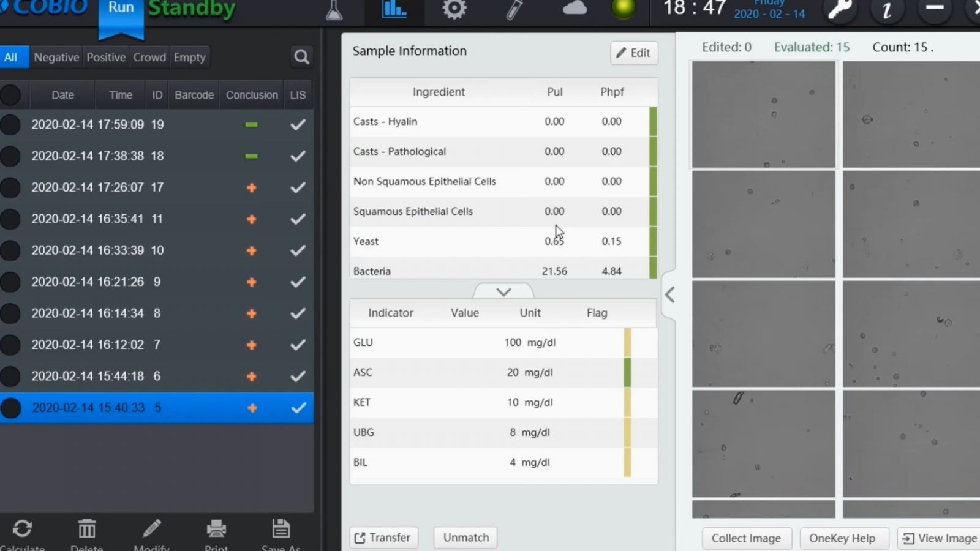Click the Transfer button
Image resolution: width=980 pixels, height=551 pixels.
tap(383, 538)
